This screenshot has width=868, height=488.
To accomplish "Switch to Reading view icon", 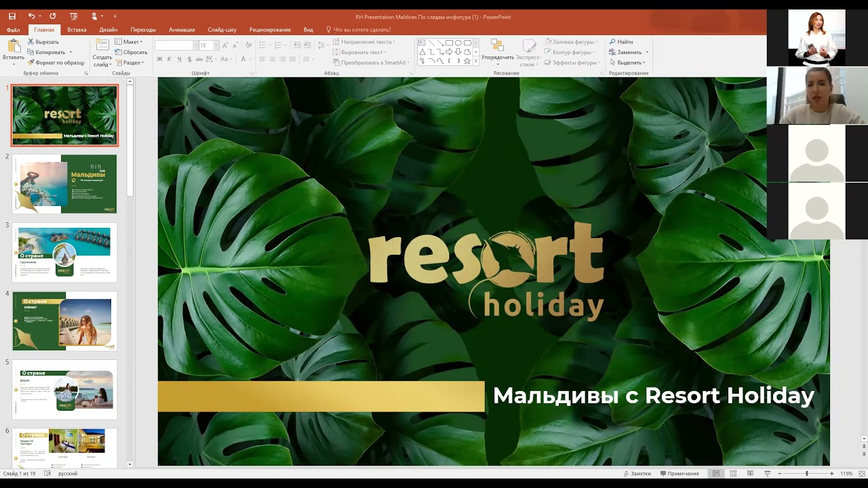I will click(750, 474).
